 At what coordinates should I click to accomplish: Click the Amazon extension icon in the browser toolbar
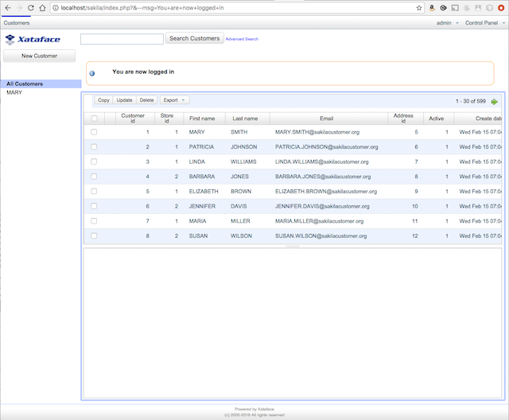click(x=430, y=7)
